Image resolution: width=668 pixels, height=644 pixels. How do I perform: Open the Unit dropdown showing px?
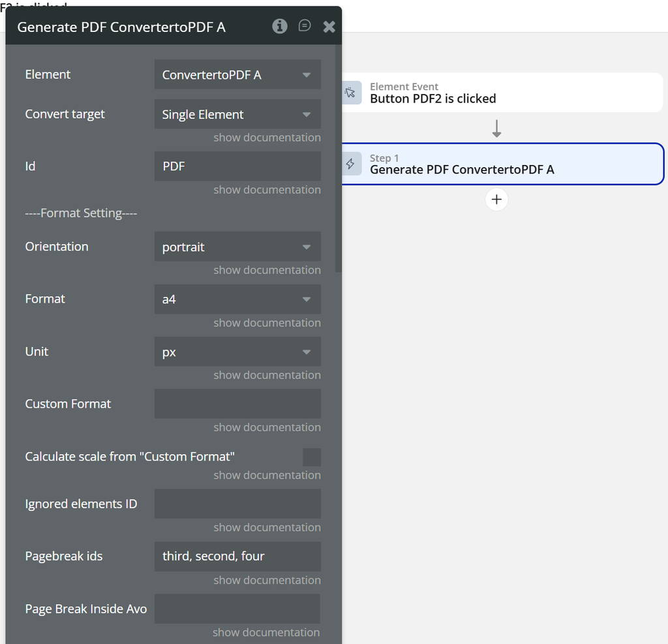tap(237, 352)
